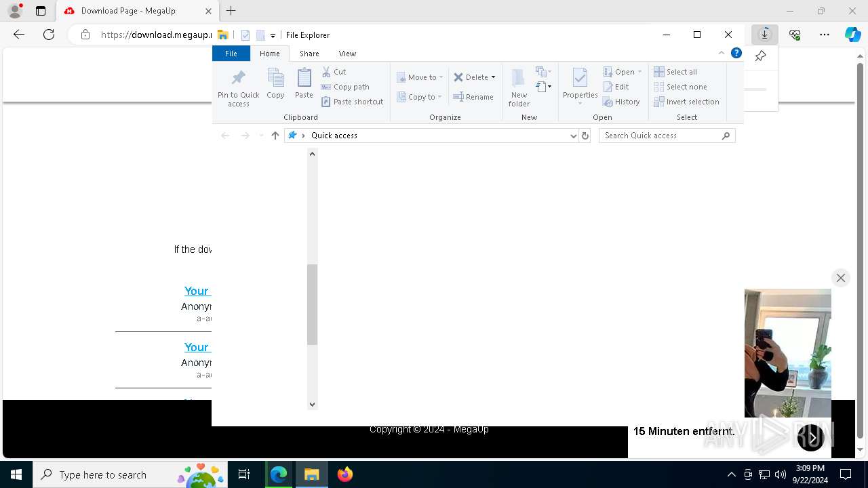Click the browser back arrow

[19, 35]
